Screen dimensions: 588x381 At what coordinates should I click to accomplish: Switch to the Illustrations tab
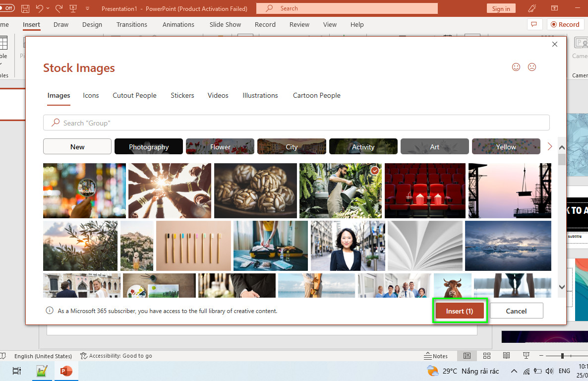click(260, 95)
